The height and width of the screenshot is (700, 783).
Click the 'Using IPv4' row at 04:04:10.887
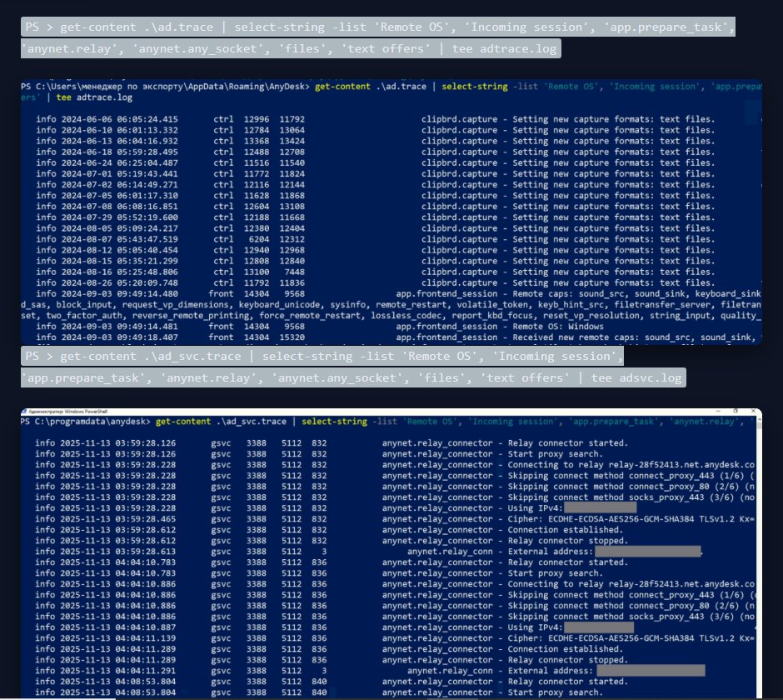(335, 627)
